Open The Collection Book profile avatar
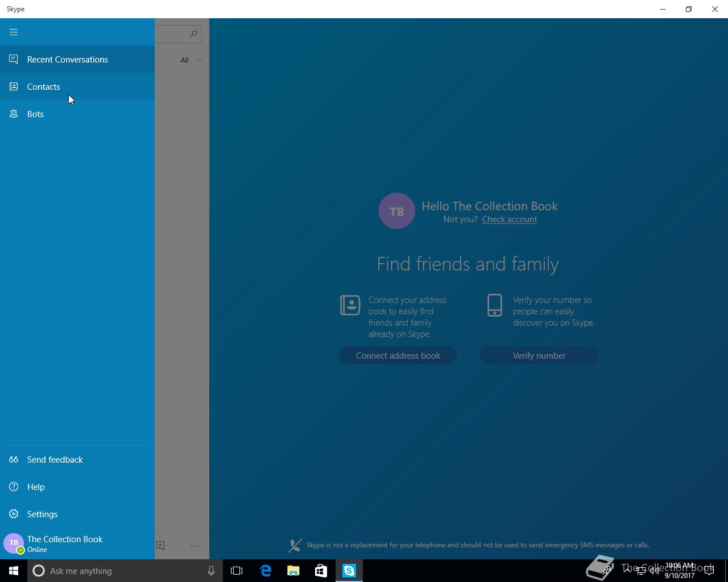The height and width of the screenshot is (582, 728). tap(14, 543)
